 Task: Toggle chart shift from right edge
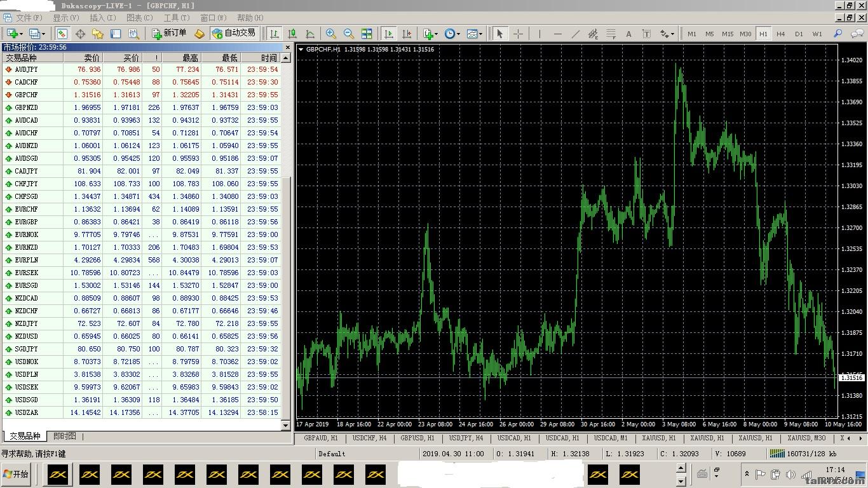pyautogui.click(x=406, y=34)
